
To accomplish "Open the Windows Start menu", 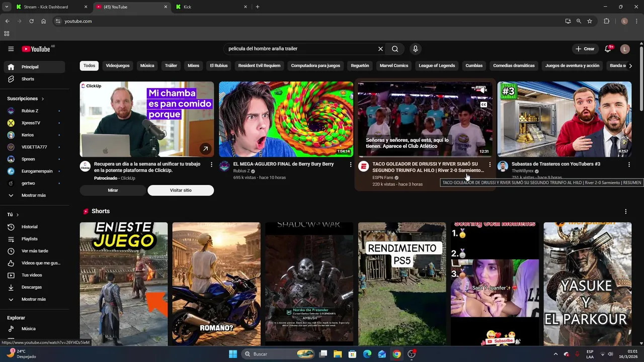I will [233, 354].
